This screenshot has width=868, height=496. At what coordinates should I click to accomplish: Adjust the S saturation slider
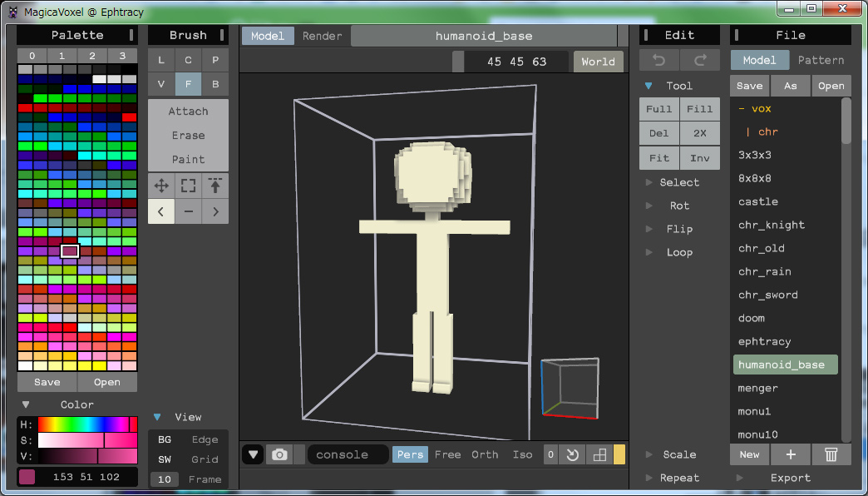click(87, 440)
